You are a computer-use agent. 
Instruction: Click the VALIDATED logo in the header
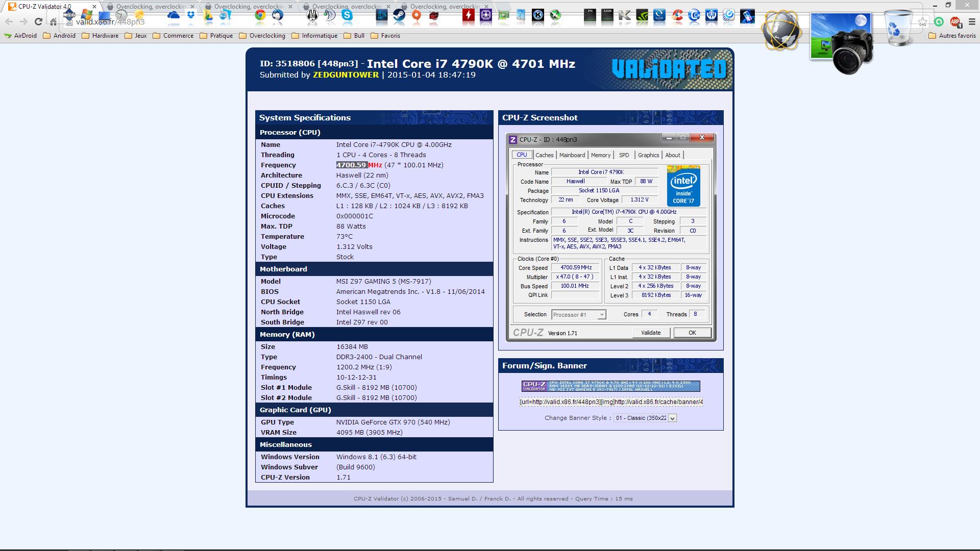click(669, 69)
